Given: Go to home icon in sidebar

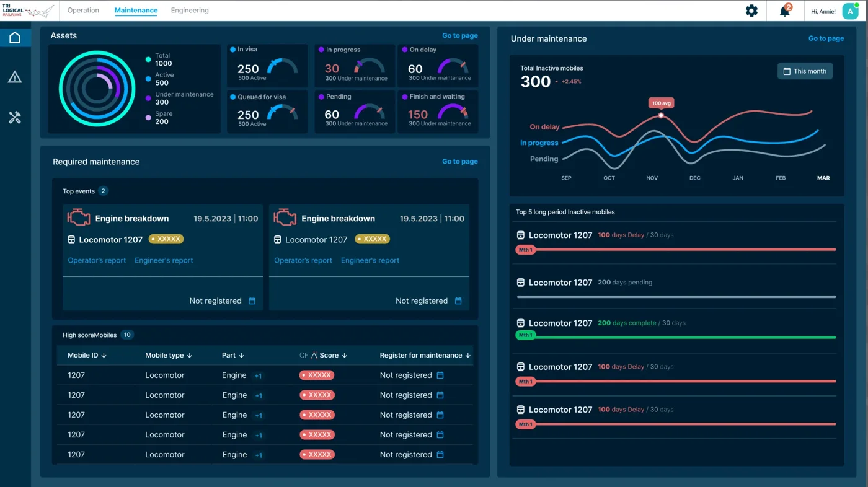Looking at the screenshot, I should (15, 38).
